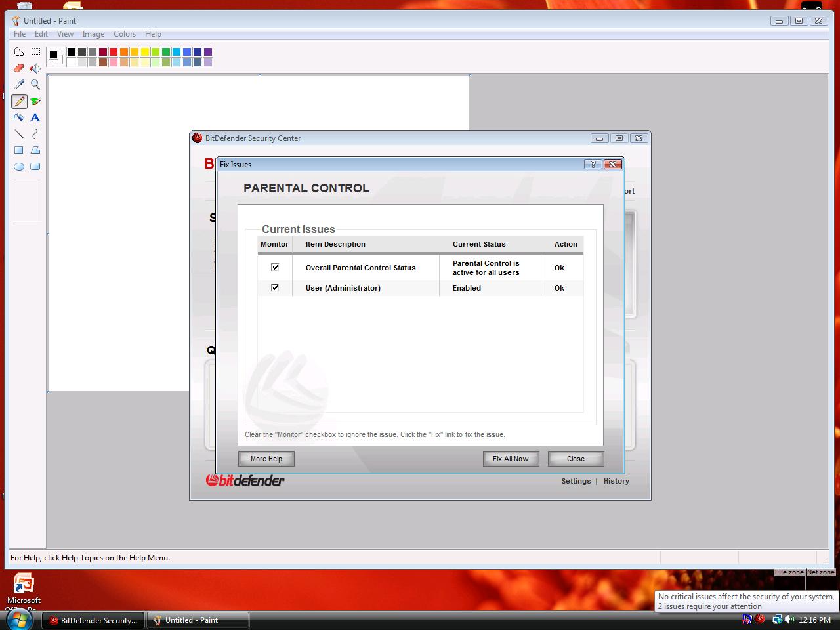Screen dimensions: 840x630
Task: Click the Fix All Now button
Action: click(511, 459)
